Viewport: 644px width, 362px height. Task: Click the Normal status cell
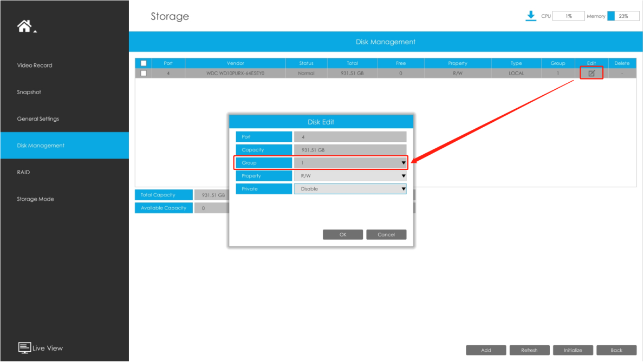pyautogui.click(x=307, y=74)
